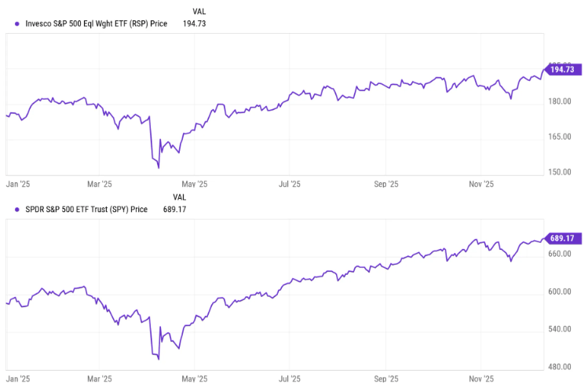Click the purple dot beside the RSP legend
The width and height of the screenshot is (588, 392).
(16, 24)
